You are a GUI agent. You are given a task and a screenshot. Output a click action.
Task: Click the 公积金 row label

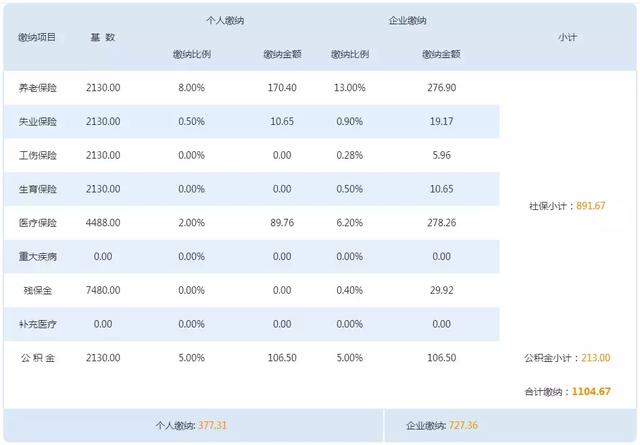coord(37,358)
